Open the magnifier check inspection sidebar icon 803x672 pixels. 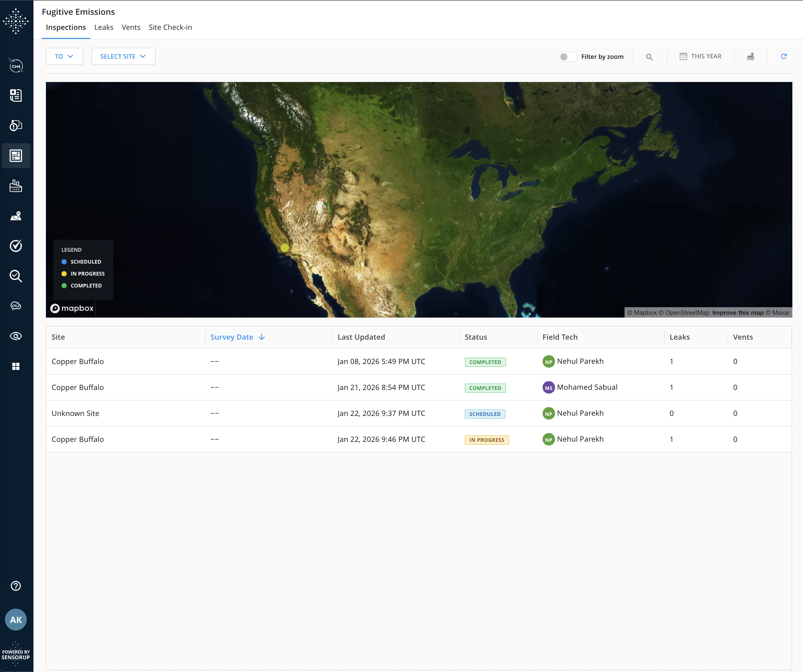click(16, 276)
